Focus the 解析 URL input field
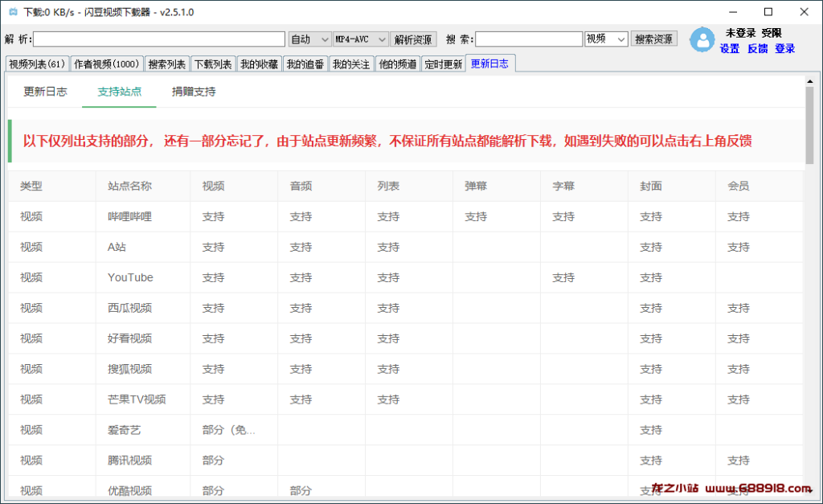 point(159,39)
